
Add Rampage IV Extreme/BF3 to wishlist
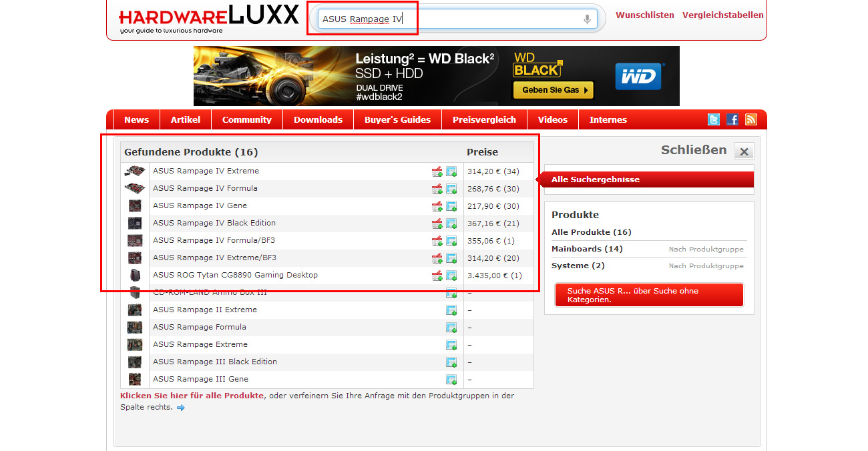click(x=437, y=258)
